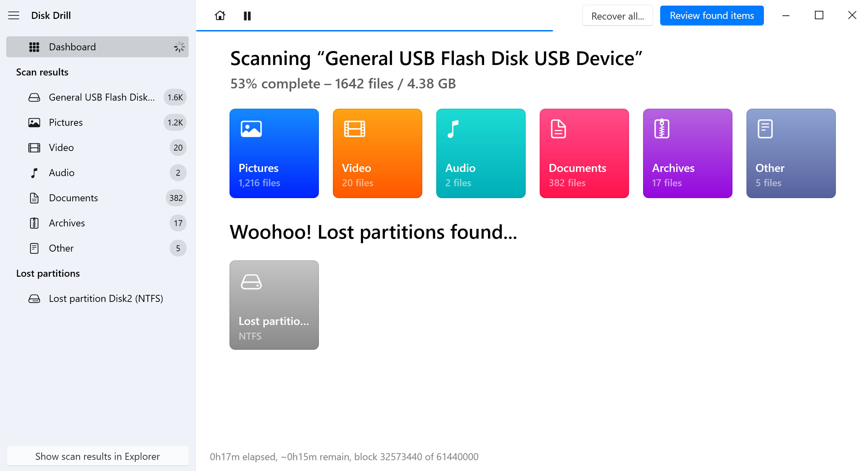Screen dimensions: 868x471
Task: Select Documents in the scan results sidebar
Action: click(x=73, y=198)
